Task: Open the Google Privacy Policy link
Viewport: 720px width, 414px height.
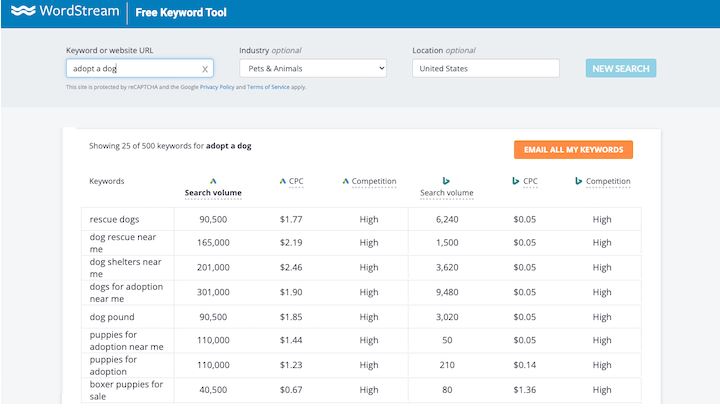Action: (217, 87)
